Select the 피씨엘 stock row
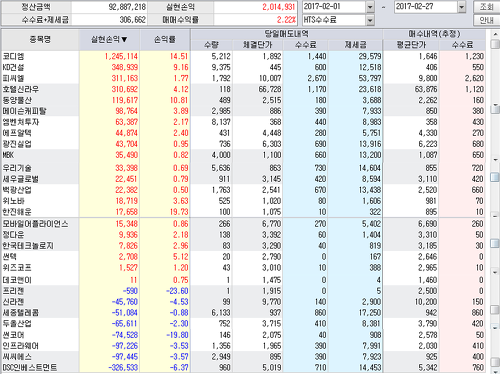 [x=243, y=78]
